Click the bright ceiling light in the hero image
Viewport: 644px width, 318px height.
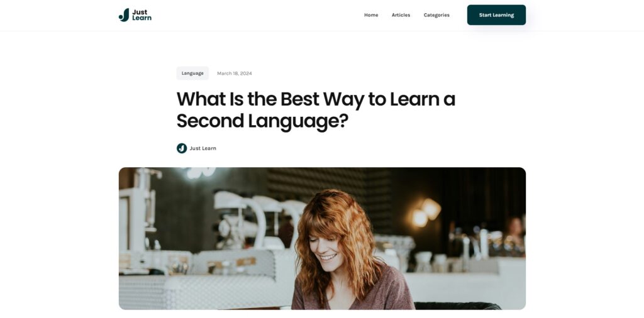coord(201,172)
